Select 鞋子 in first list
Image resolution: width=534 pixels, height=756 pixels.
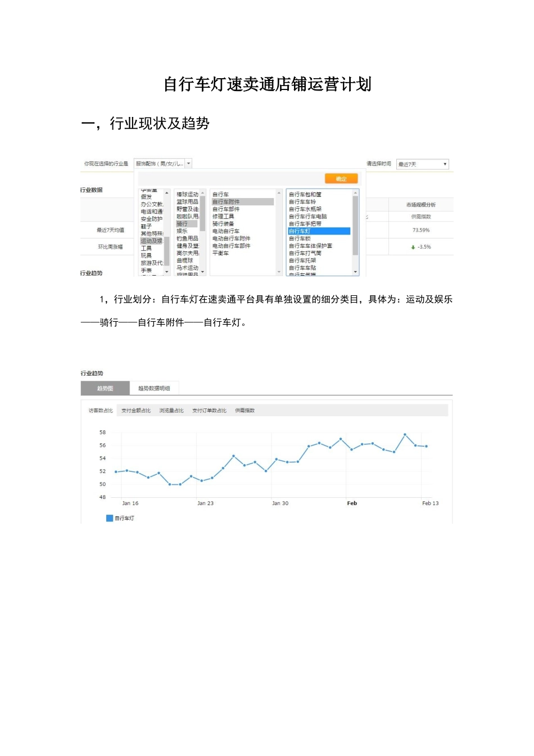pyautogui.click(x=146, y=226)
